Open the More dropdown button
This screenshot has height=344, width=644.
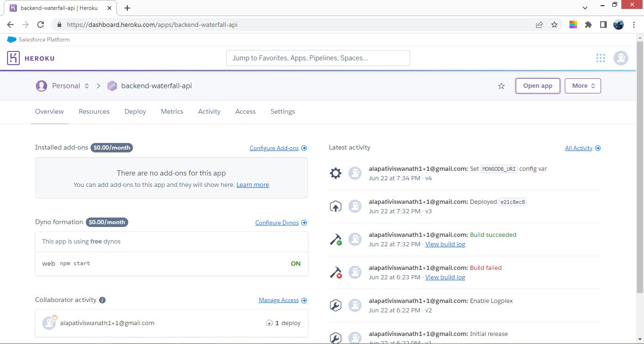coord(583,86)
